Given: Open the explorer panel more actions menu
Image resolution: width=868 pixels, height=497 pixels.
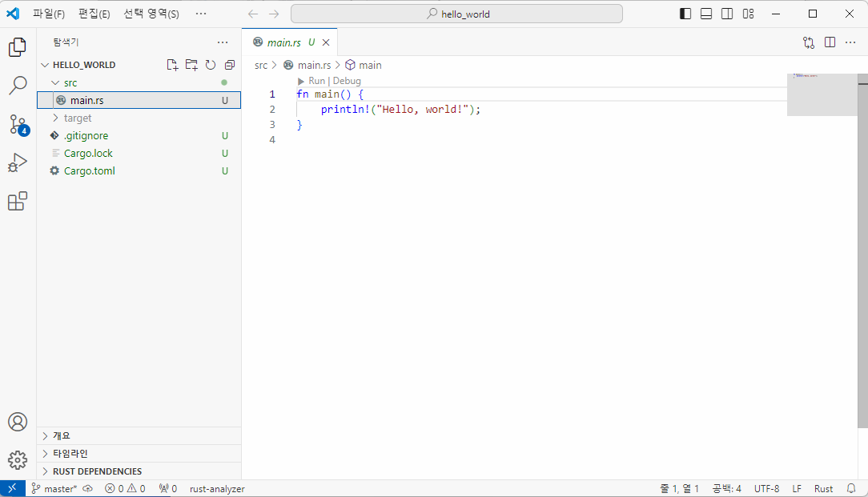Looking at the screenshot, I should click(223, 42).
